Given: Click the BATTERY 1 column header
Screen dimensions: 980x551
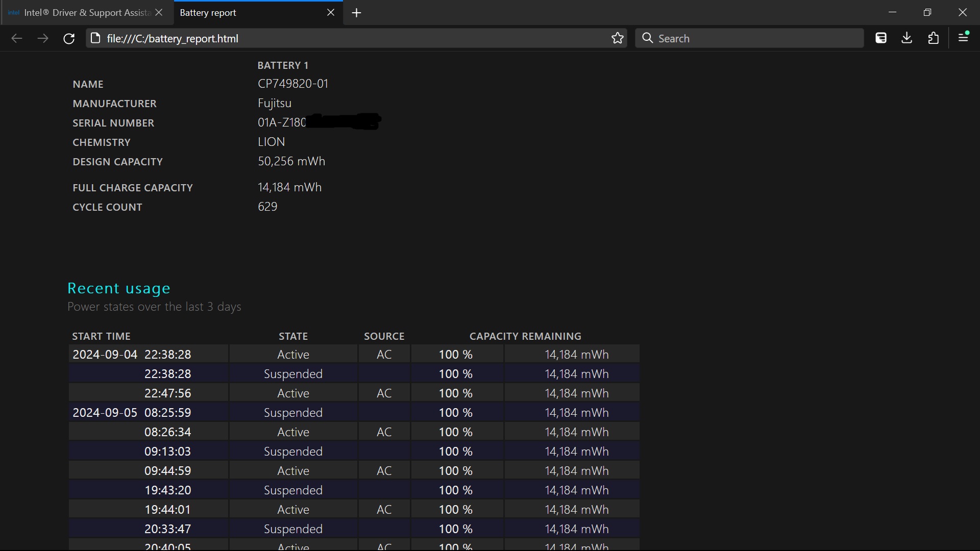Looking at the screenshot, I should click(283, 65).
